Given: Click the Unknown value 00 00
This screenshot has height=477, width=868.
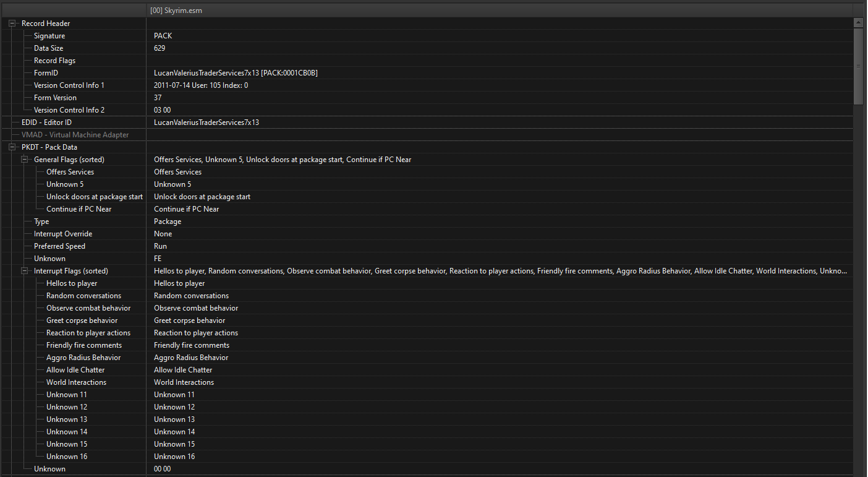Looking at the screenshot, I should [163, 469].
